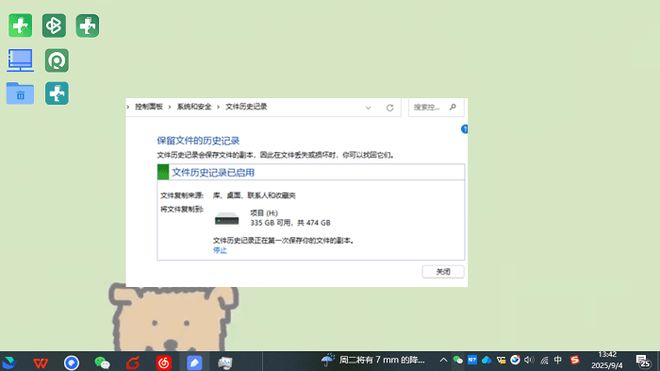
Task: Select 文件历史记录 in the breadcrumb
Action: [246, 107]
